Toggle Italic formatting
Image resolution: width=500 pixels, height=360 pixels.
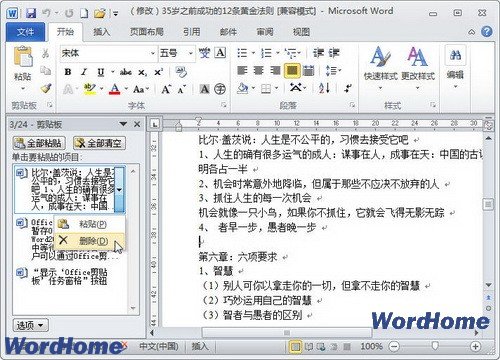84,72
